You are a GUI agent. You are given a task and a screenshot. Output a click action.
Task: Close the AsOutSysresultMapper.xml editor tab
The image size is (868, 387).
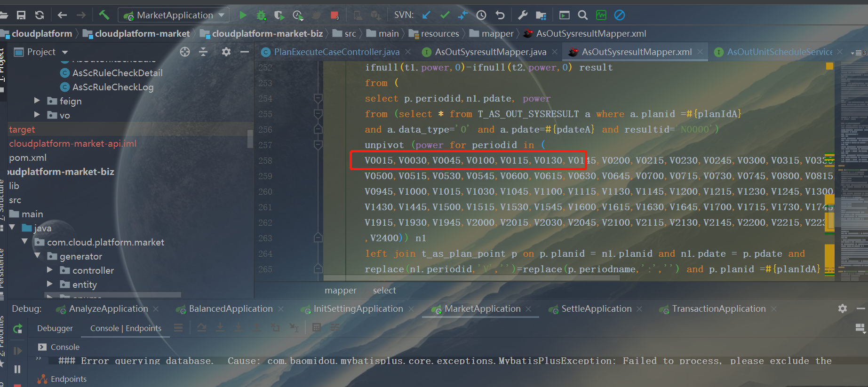pos(700,52)
